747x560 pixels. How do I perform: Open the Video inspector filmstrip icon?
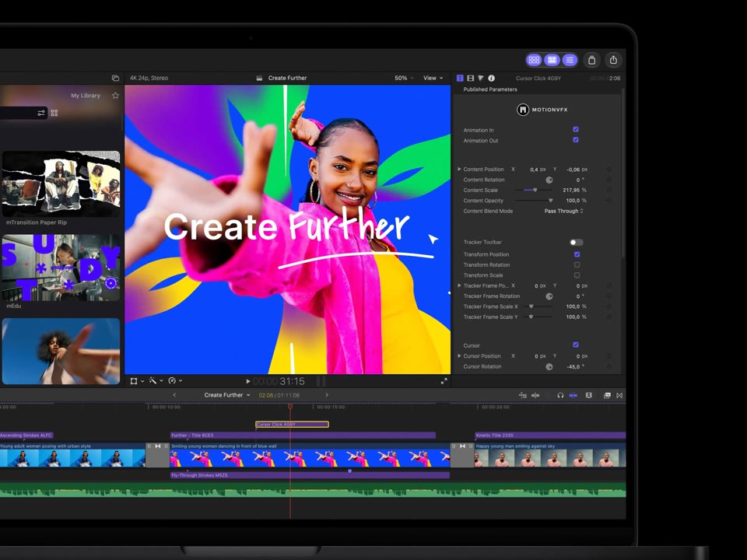tap(470, 78)
